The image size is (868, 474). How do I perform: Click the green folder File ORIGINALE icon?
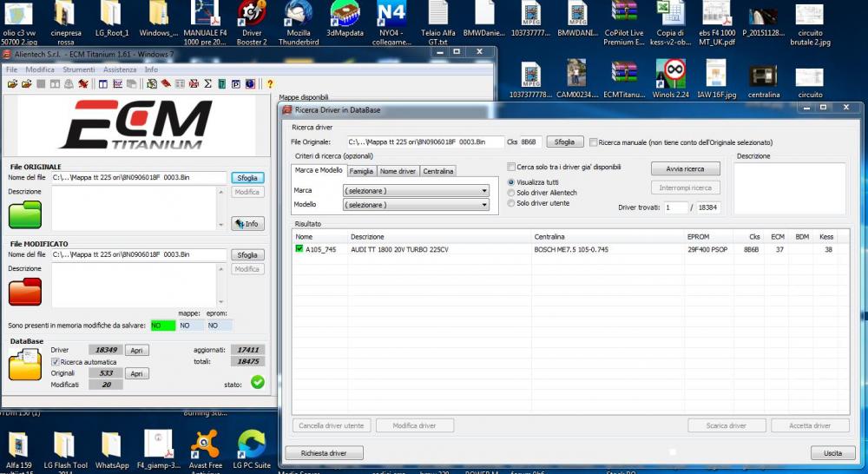[x=25, y=214]
